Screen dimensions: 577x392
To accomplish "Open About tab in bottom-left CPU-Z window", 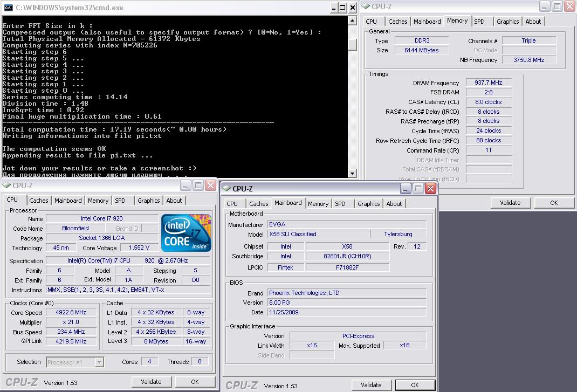I will coord(174,201).
